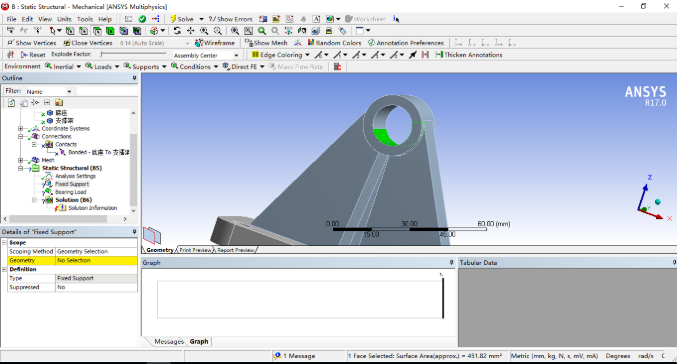Select the Zoom in/out tool icon
This screenshot has width=677, height=364.
pos(204,31)
